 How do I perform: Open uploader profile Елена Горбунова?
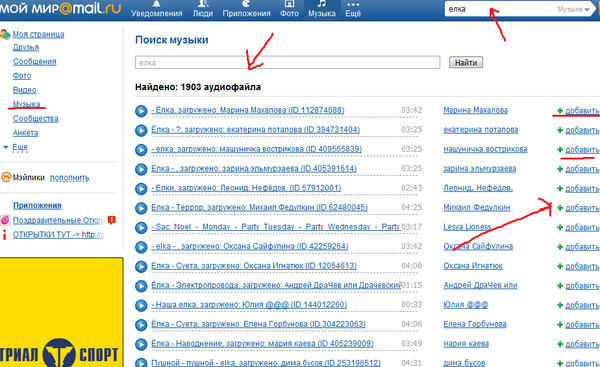click(474, 324)
